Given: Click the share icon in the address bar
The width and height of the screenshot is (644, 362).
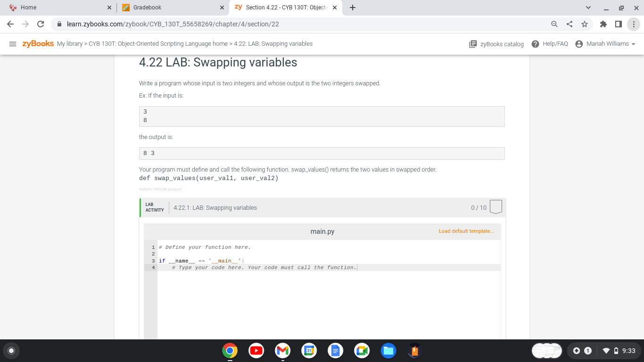Looking at the screenshot, I should (569, 23).
